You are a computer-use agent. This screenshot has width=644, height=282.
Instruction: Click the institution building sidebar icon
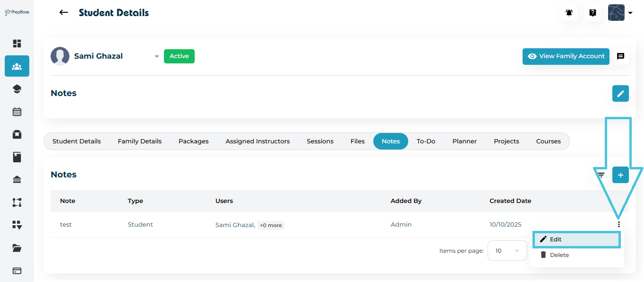pos(17,180)
